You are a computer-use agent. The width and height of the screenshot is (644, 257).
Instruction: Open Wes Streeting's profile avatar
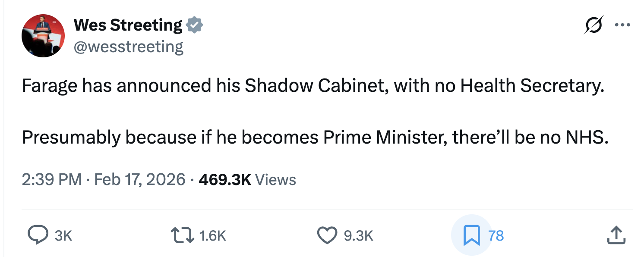pos(43,36)
